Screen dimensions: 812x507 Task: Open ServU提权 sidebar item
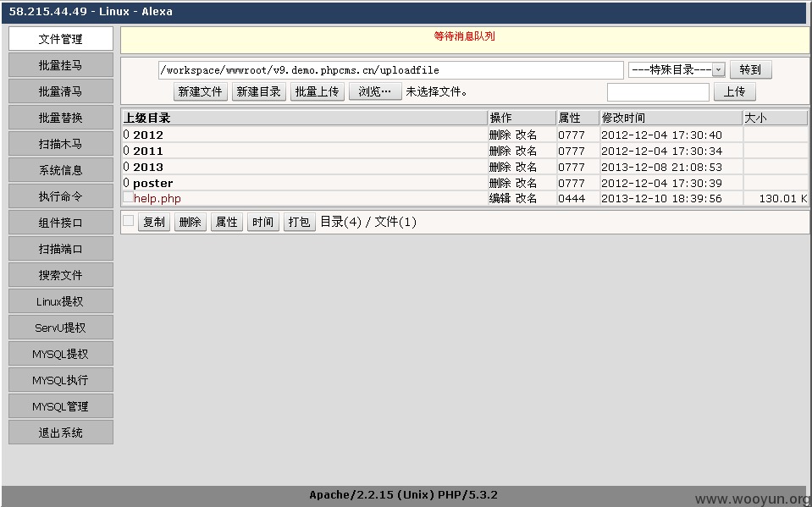[61, 328]
